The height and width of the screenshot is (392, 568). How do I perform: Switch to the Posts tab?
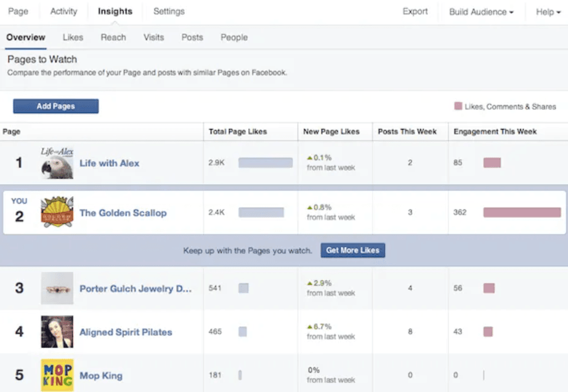point(192,38)
